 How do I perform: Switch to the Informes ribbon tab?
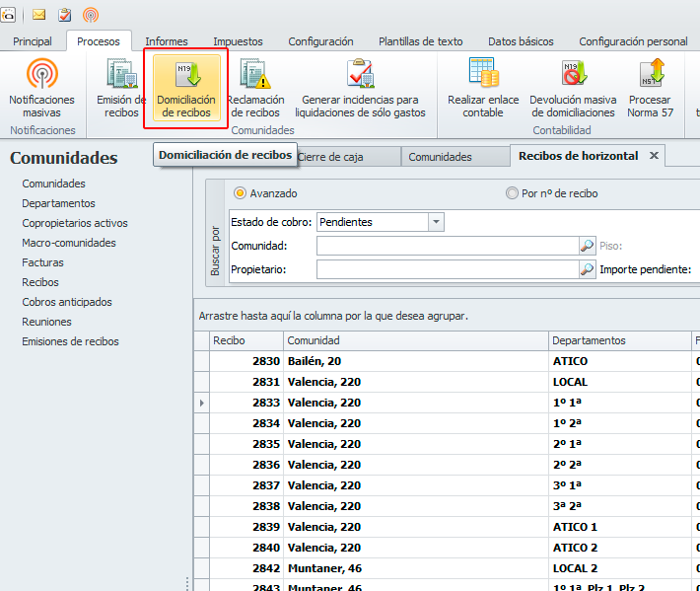pyautogui.click(x=166, y=41)
